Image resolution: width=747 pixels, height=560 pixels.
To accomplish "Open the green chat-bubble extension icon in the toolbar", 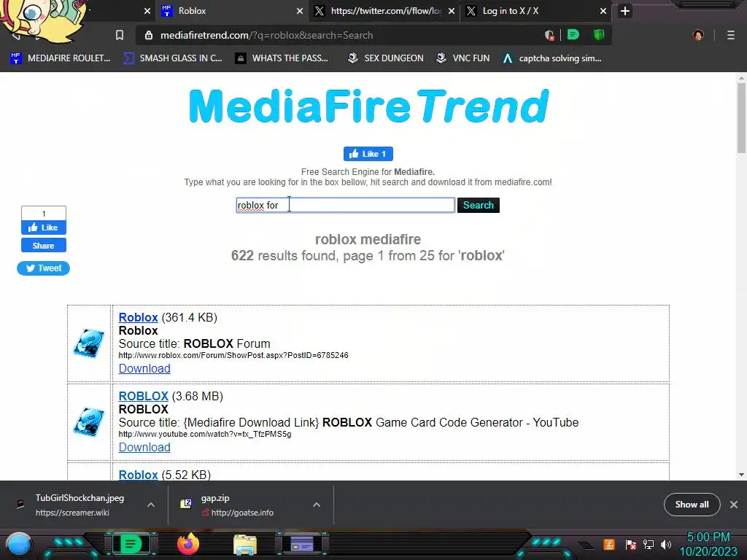I will tap(573, 35).
